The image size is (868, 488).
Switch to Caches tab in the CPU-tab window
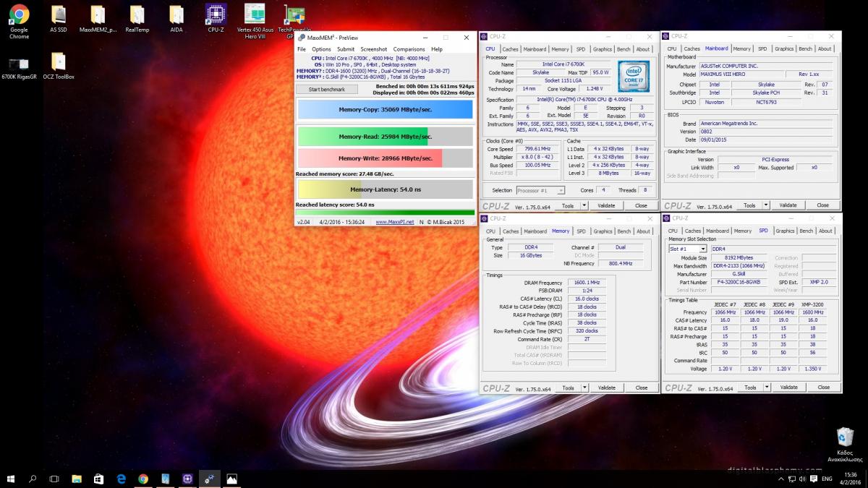[511, 49]
